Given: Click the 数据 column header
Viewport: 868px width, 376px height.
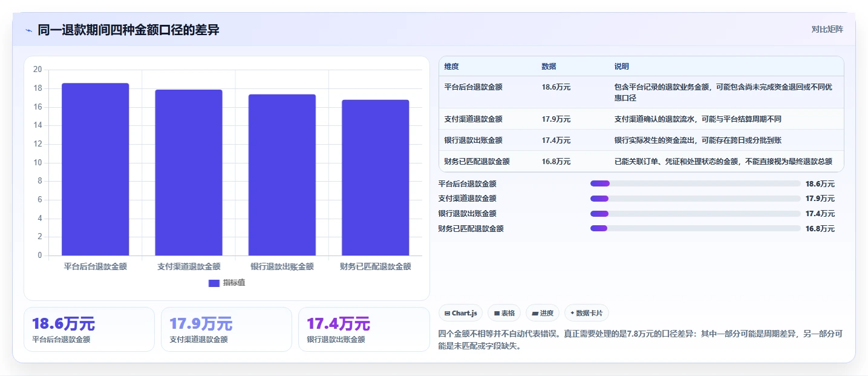Looking at the screenshot, I should click(549, 67).
